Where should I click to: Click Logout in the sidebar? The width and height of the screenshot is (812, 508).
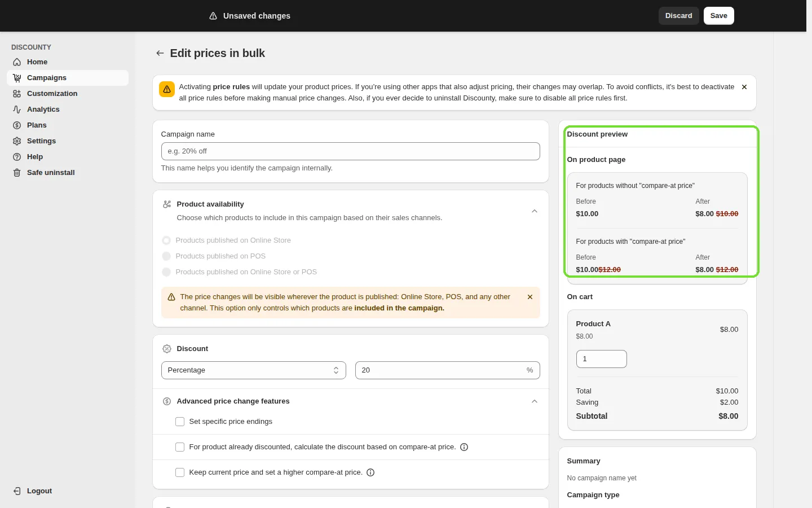[68, 491]
